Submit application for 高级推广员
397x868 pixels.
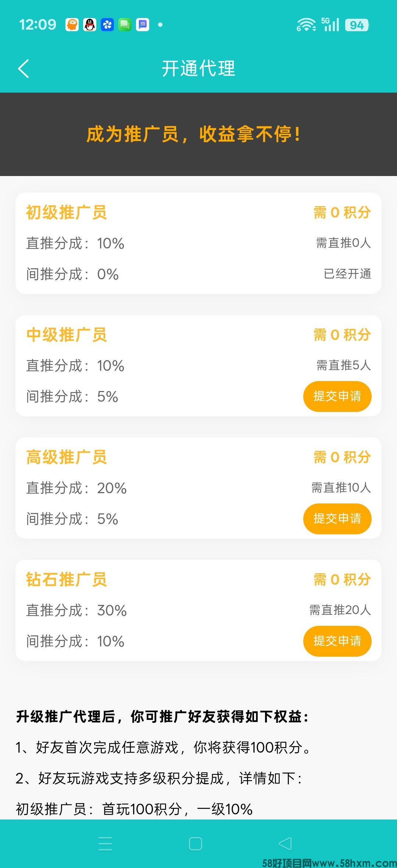[x=337, y=519]
